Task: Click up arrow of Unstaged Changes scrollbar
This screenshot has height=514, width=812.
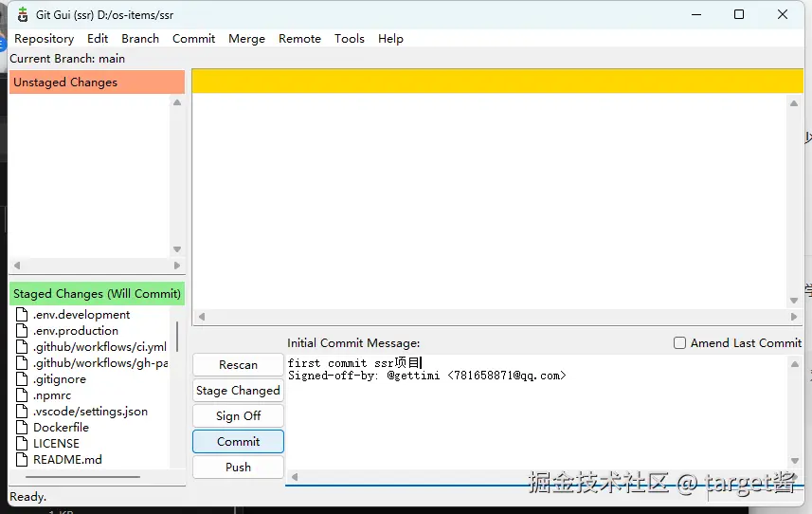Action: pos(177,102)
